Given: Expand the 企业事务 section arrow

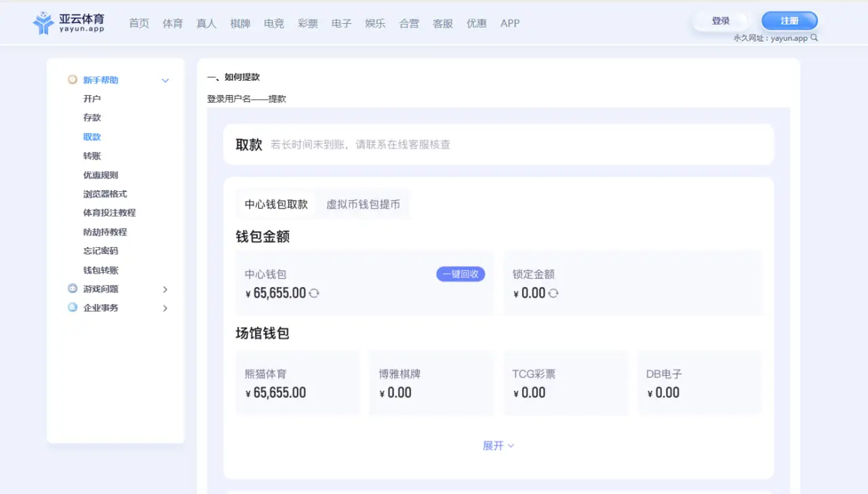Looking at the screenshot, I should click(165, 309).
